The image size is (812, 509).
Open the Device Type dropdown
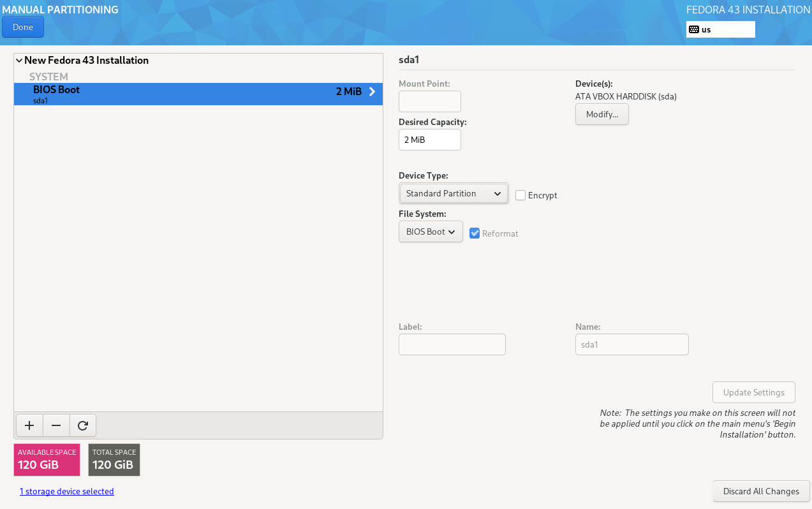[454, 193]
